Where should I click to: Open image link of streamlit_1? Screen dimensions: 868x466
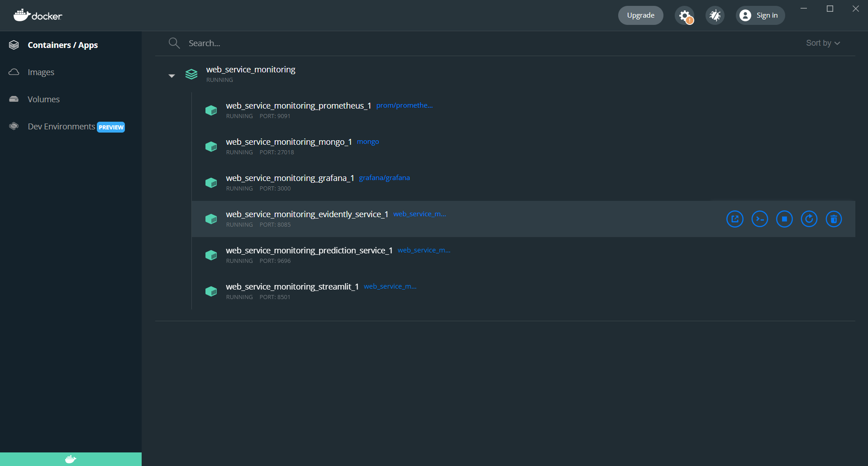pos(390,286)
